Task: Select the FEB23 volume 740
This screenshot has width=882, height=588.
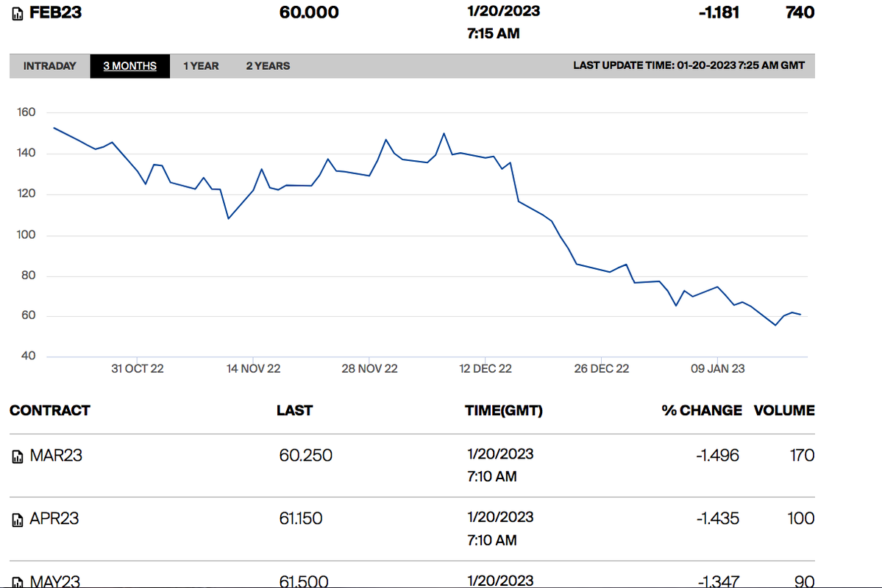Action: (x=800, y=12)
